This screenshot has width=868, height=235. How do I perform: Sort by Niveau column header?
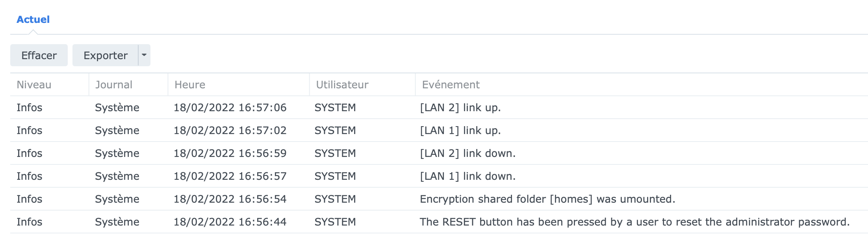(34, 85)
